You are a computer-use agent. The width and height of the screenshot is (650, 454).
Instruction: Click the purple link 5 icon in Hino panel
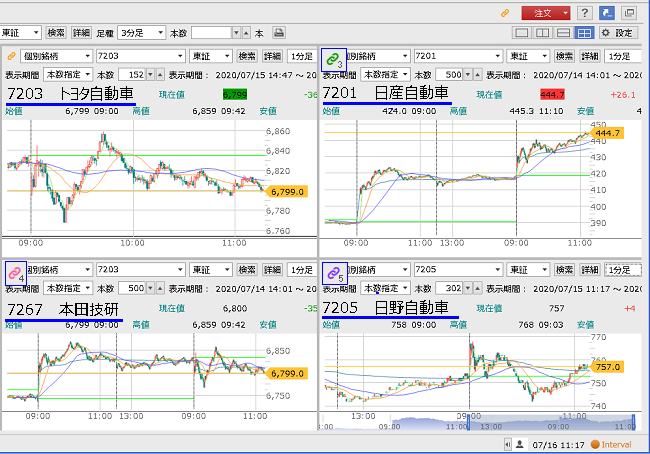pyautogui.click(x=335, y=273)
